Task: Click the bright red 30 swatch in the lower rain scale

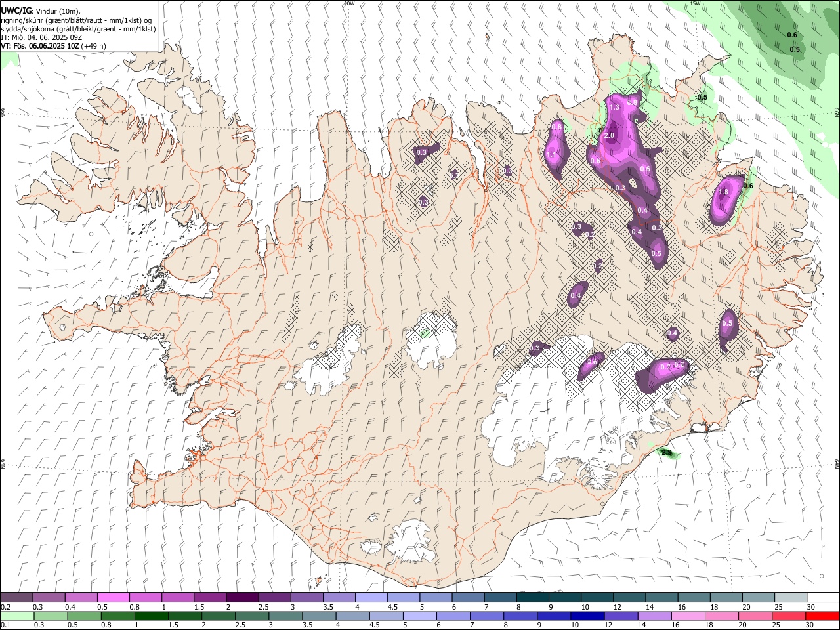Action: point(822,616)
